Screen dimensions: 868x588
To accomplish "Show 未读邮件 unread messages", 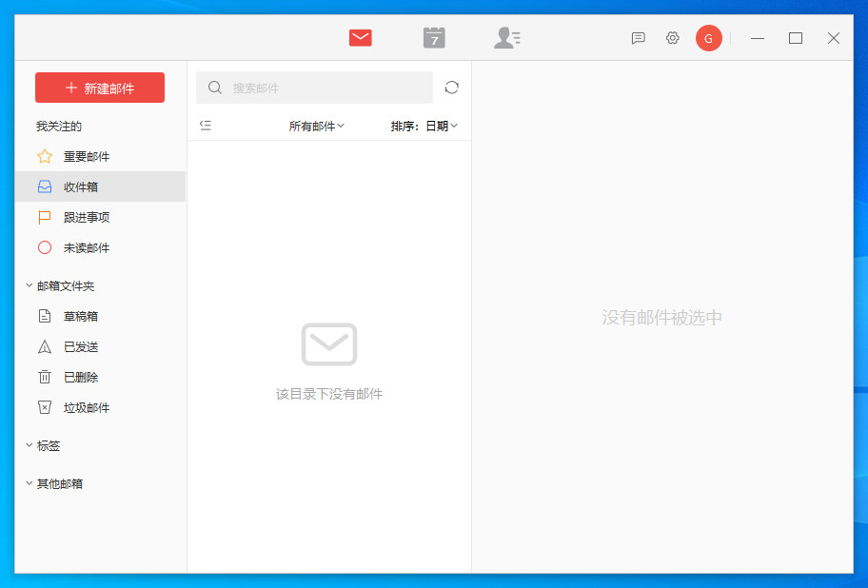I will coord(100,247).
